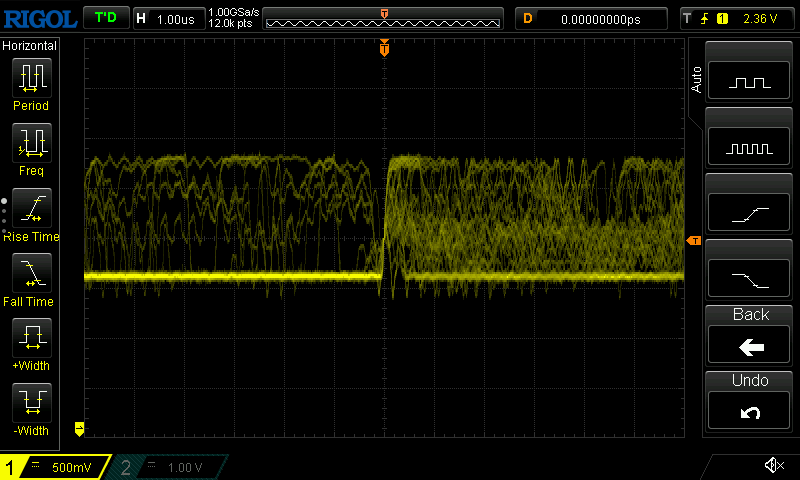Choose the falling edge ramp option
This screenshot has width=800, height=480.
coord(750,278)
